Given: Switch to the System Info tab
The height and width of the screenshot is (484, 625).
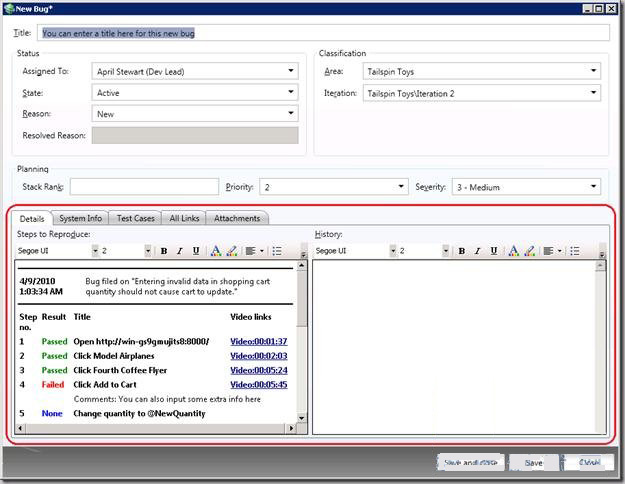Looking at the screenshot, I should [x=80, y=218].
